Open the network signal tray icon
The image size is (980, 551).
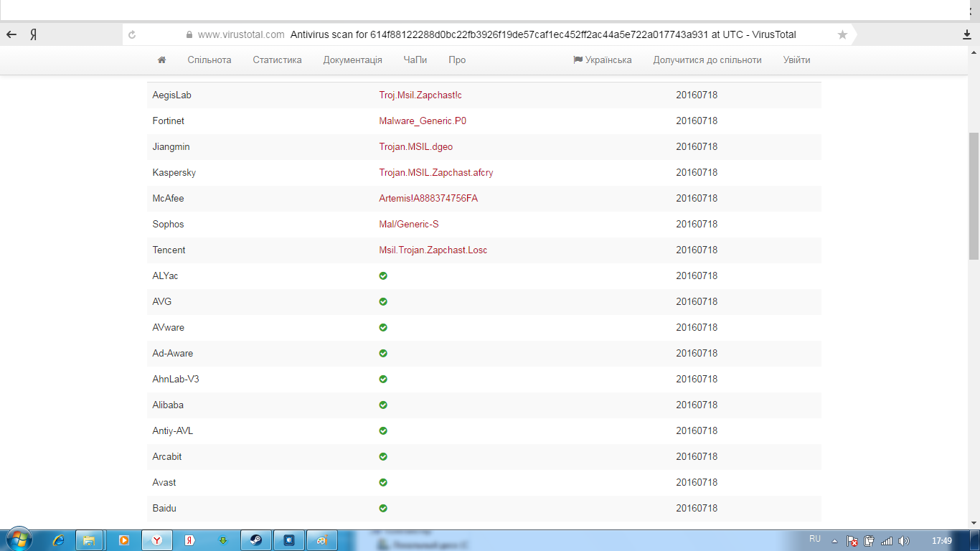(887, 541)
